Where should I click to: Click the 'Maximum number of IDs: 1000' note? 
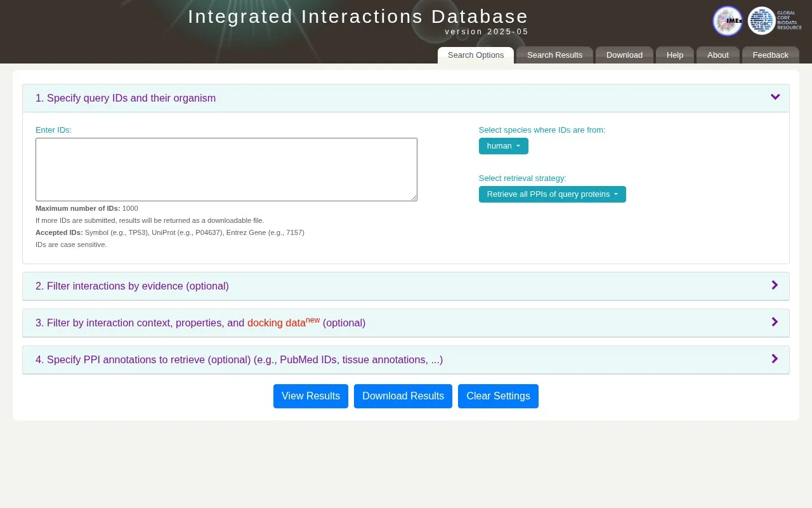[x=87, y=208]
